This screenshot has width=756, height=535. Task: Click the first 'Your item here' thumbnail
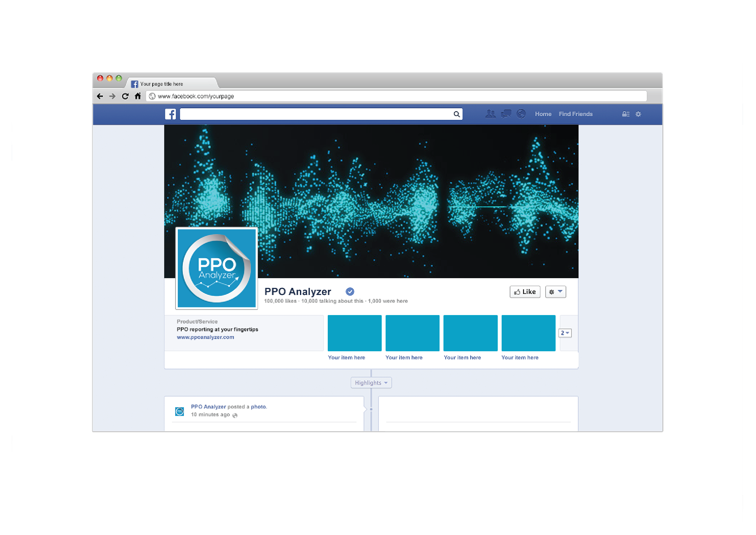click(x=354, y=333)
